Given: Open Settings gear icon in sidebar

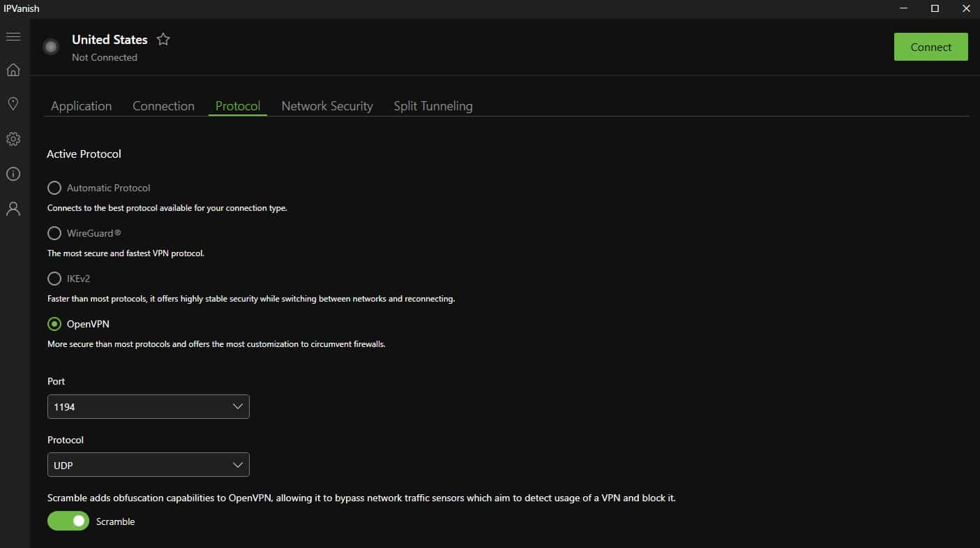Looking at the screenshot, I should click(x=13, y=139).
